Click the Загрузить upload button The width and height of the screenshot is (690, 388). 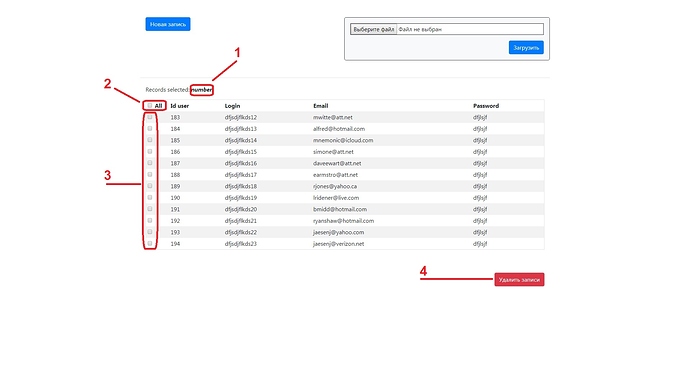click(526, 48)
